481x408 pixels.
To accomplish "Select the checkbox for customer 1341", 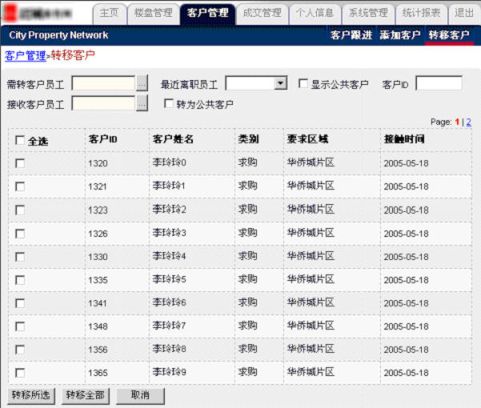I will click(x=20, y=303).
